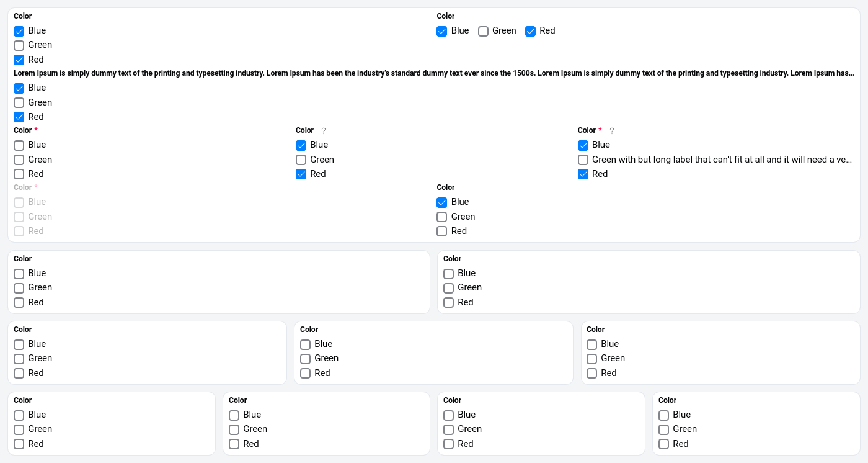This screenshot has width=868, height=463.
Task: Check Green in the group where only Blue is checked
Action: [x=442, y=217]
